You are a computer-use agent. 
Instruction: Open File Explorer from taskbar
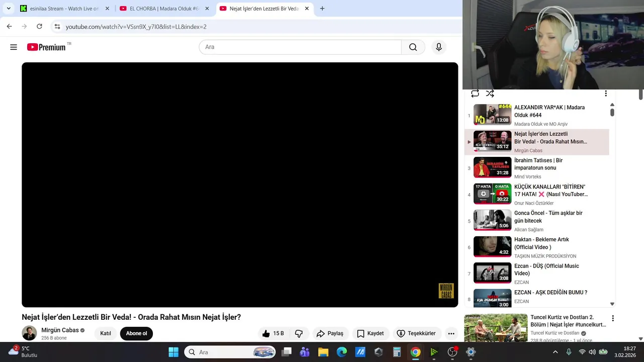323,352
